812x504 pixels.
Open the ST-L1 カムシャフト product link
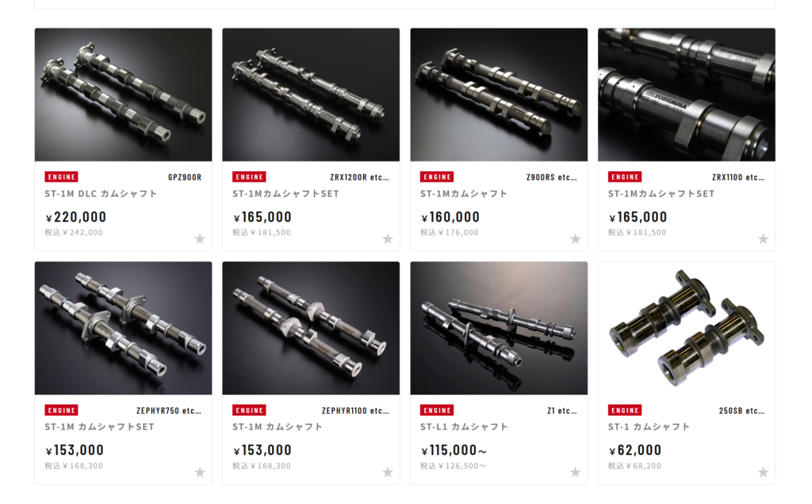464,427
